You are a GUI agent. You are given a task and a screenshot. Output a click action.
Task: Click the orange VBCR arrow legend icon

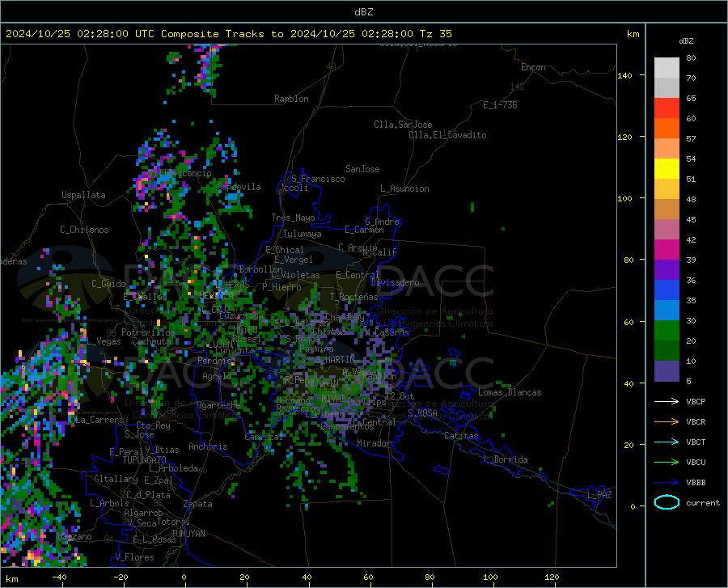(667, 422)
